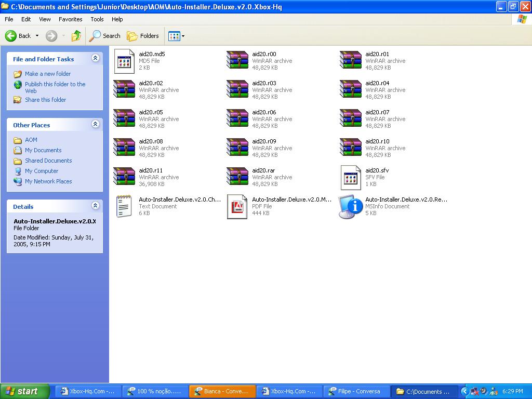Select the Auto-Installer MSInfo Document icon
The width and height of the screenshot is (532, 399).
[351, 207]
